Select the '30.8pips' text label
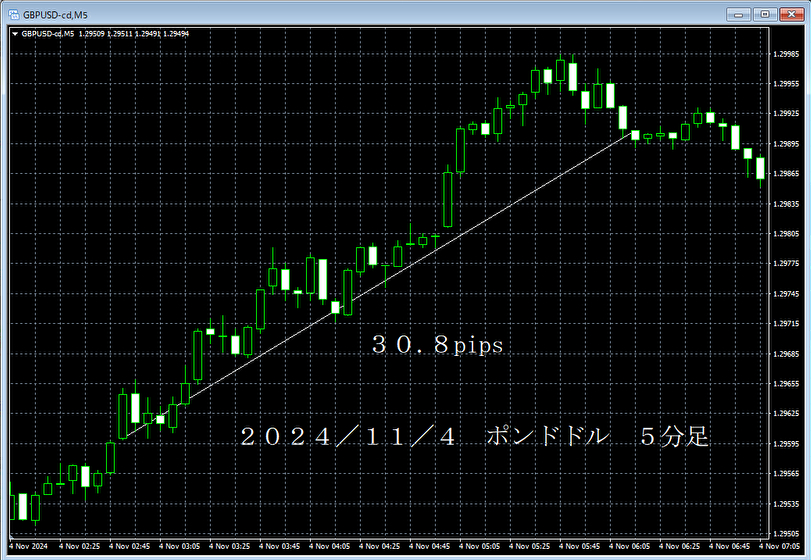Image resolution: width=811 pixels, height=560 pixels. pyautogui.click(x=438, y=344)
